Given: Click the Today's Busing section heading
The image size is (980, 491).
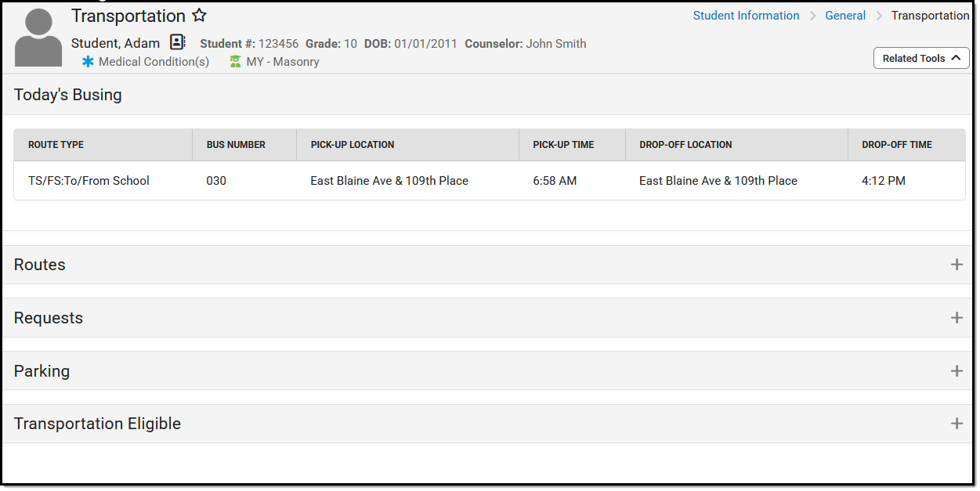Looking at the screenshot, I should click(x=67, y=94).
